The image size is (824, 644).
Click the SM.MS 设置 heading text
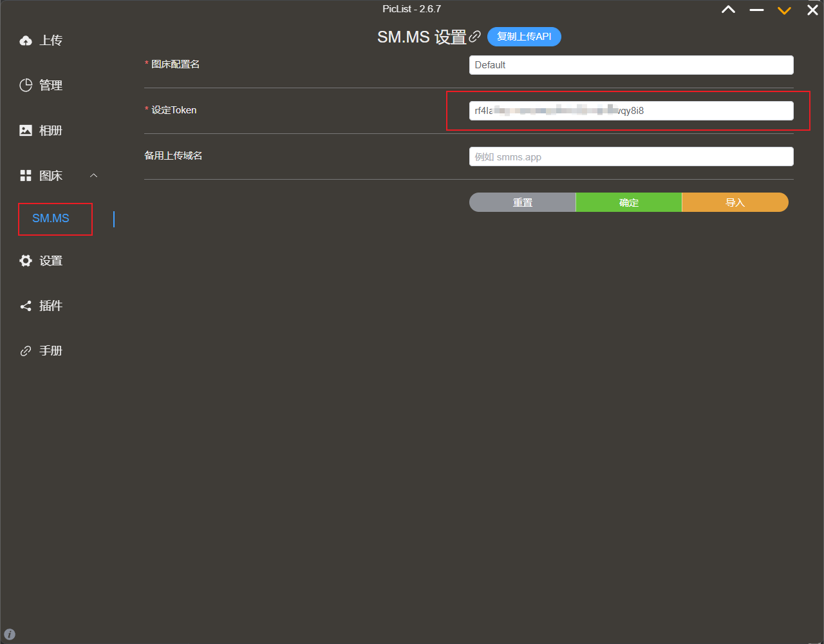(422, 37)
